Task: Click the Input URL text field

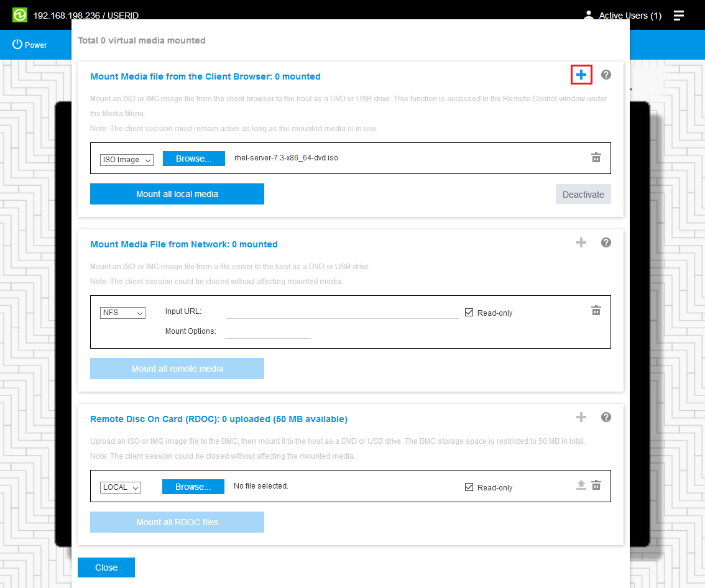Action: (x=342, y=312)
